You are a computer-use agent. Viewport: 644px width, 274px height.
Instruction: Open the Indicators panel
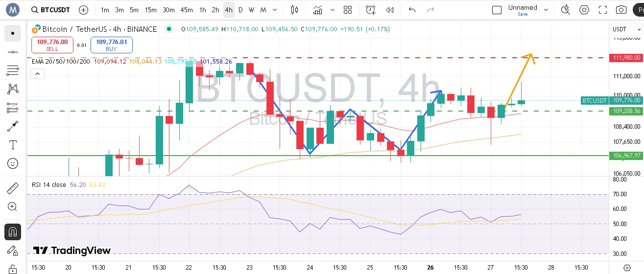(x=318, y=10)
